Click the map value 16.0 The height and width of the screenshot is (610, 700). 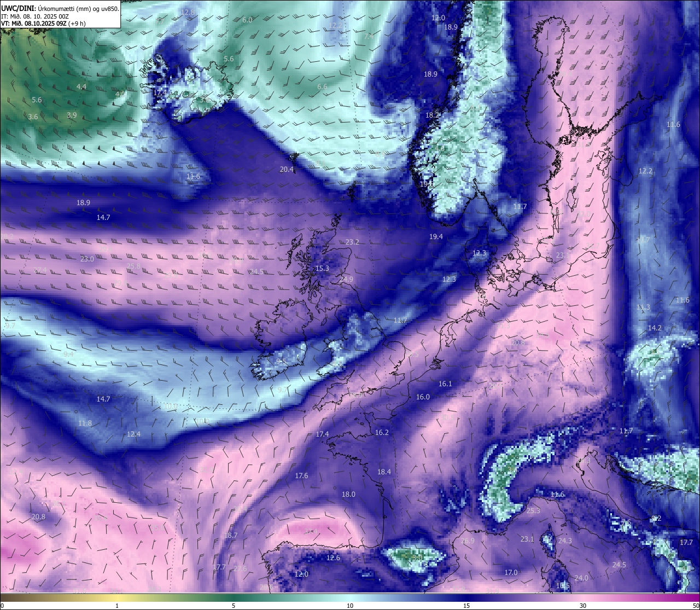(423, 397)
